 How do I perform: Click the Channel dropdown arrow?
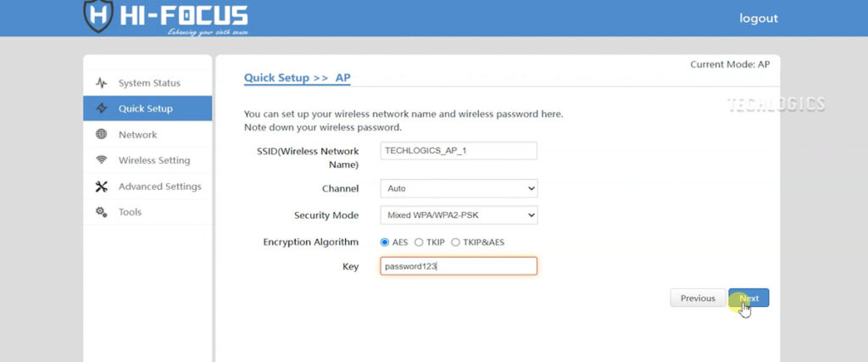pos(531,188)
